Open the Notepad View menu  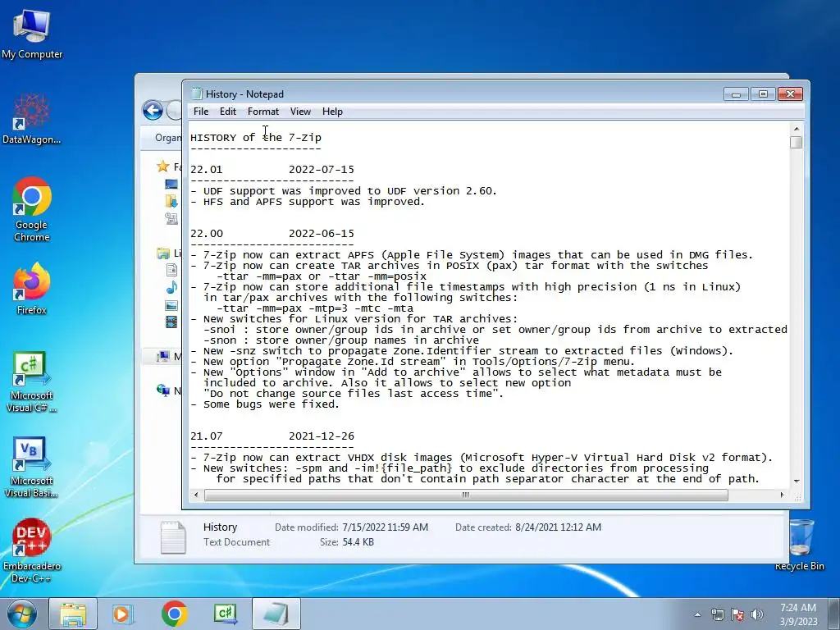[x=300, y=112]
